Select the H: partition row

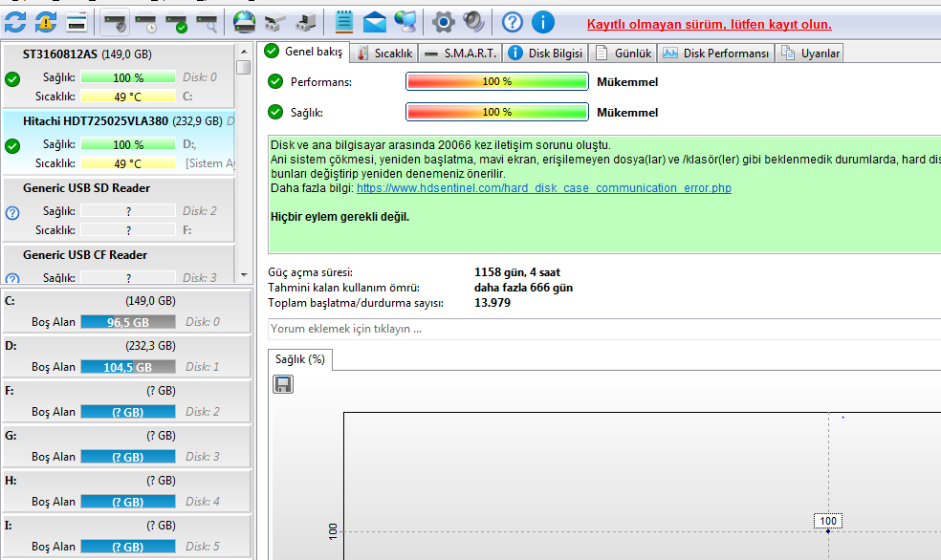(126, 491)
